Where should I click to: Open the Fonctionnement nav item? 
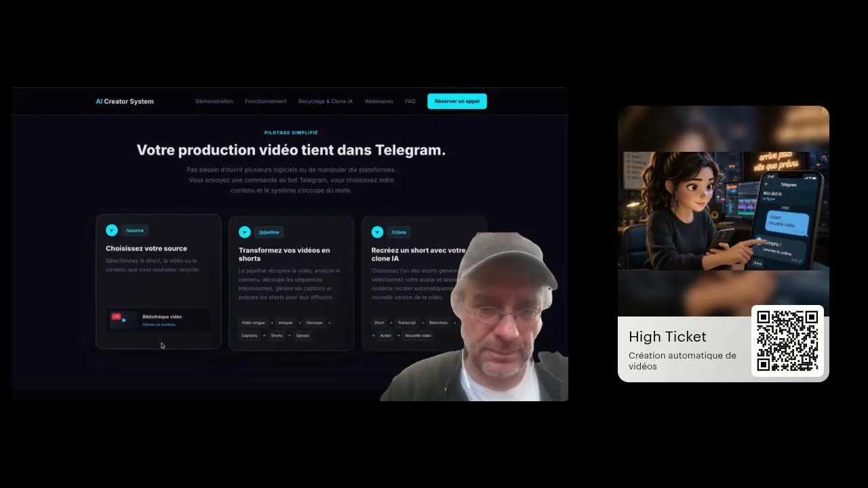tap(266, 102)
